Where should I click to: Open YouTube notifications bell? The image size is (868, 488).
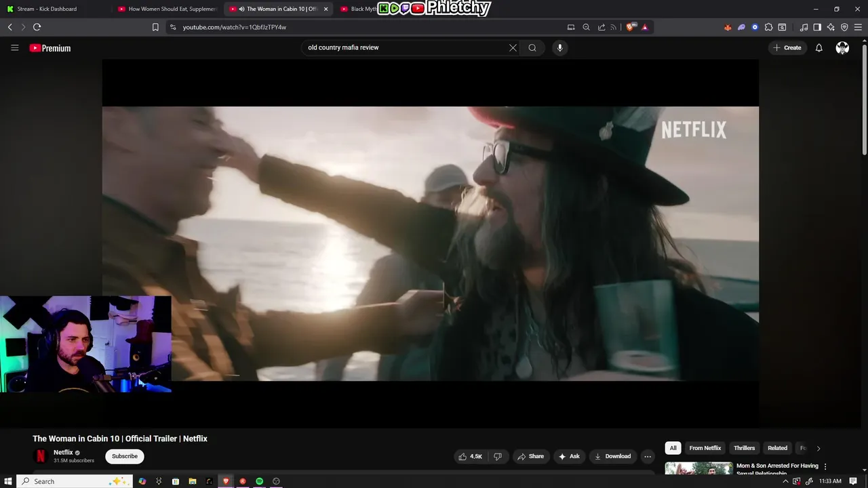click(x=818, y=47)
